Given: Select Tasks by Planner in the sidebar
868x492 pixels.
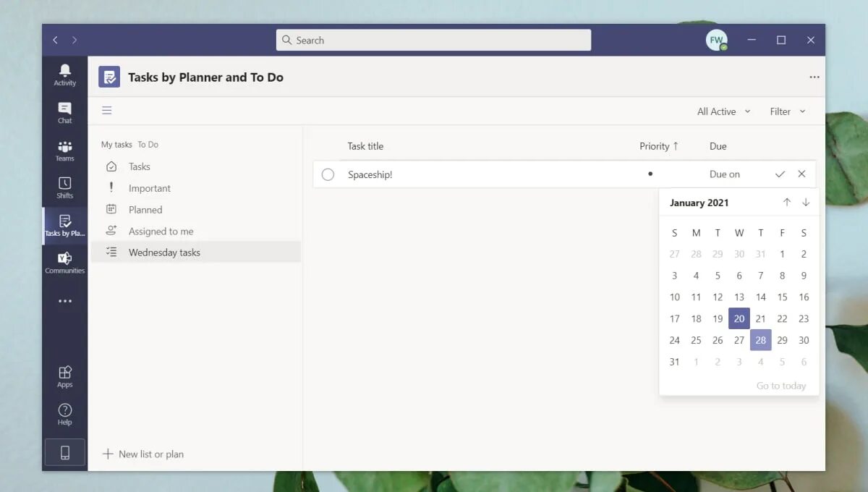Looking at the screenshot, I should 64,226.
